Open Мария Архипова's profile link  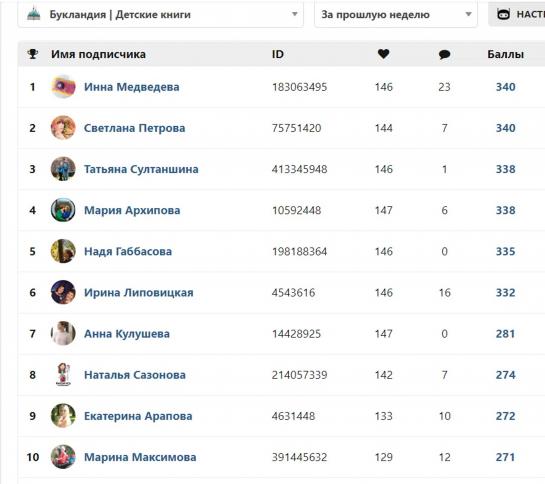[x=132, y=210]
